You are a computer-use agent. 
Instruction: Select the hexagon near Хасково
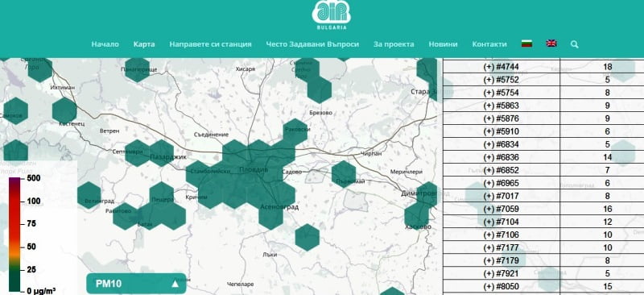(416, 216)
